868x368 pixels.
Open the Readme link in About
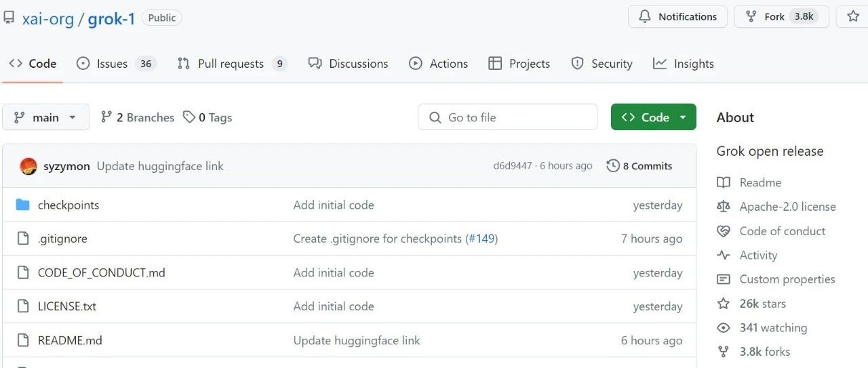[749, 182]
